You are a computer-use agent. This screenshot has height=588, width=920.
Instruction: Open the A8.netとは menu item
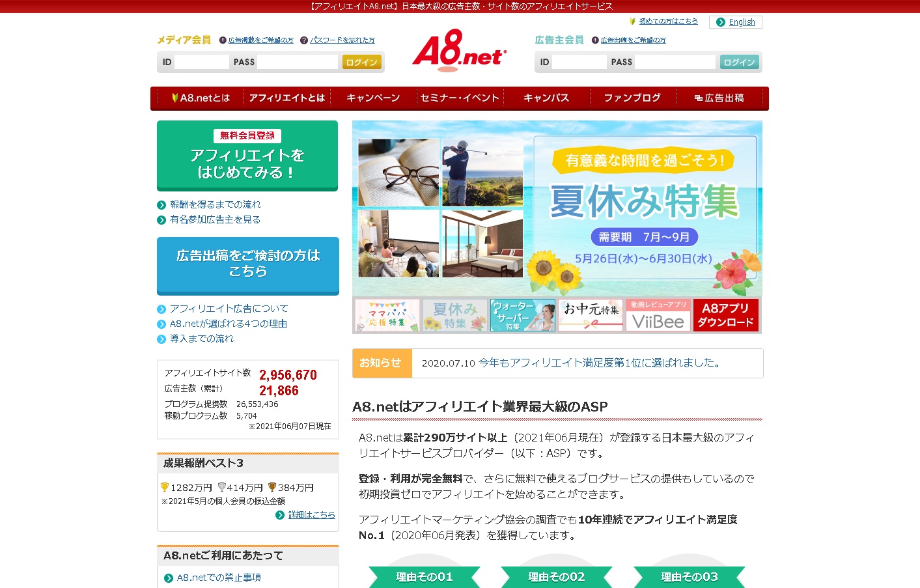[201, 98]
